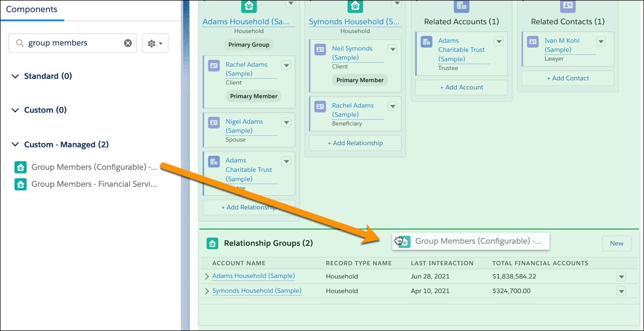Image resolution: width=644 pixels, height=331 pixels.
Task: Click the $1,838,584.22 total cell
Action: tap(514, 276)
